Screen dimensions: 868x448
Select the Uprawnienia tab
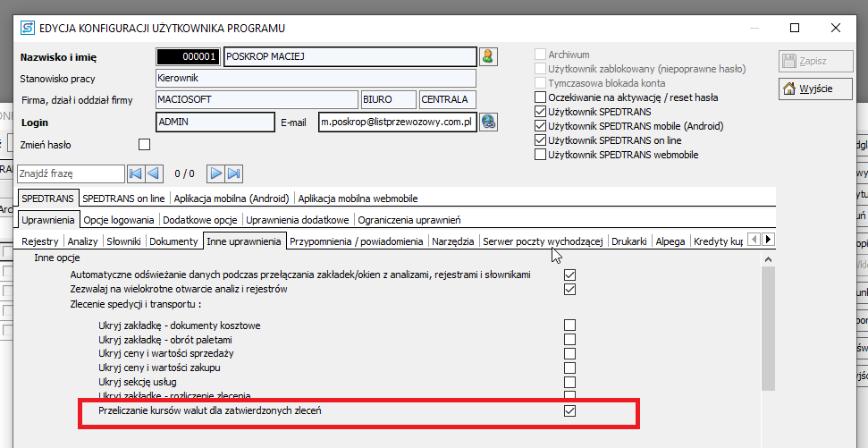click(48, 220)
